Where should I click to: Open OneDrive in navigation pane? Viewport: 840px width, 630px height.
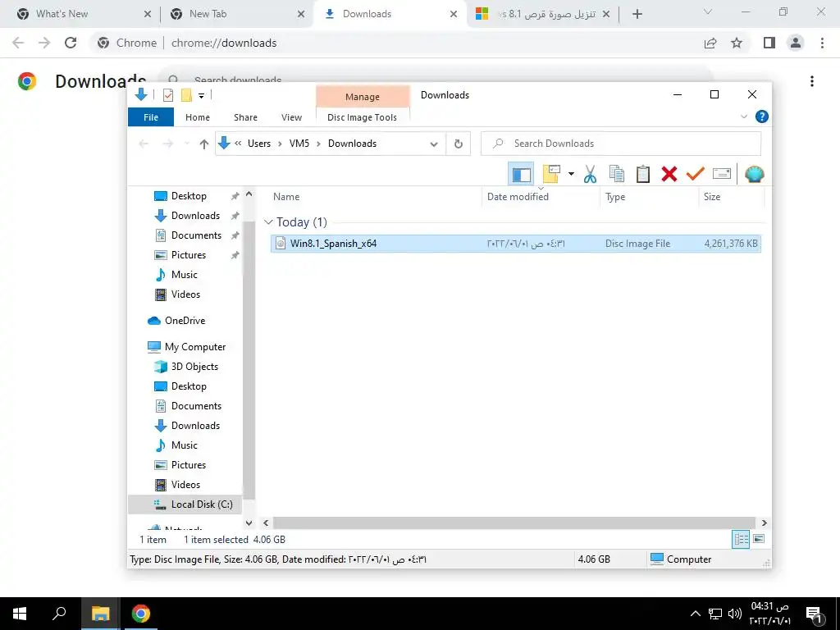[185, 321]
